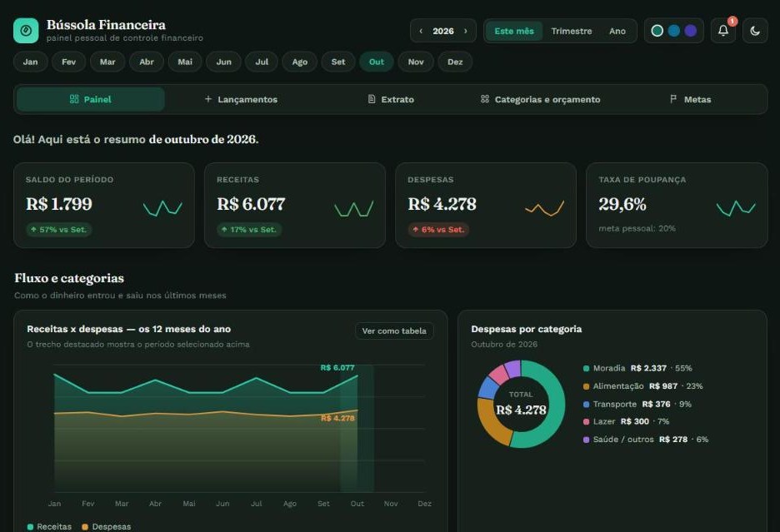
Task: Select the Trimestre period
Action: click(x=571, y=31)
